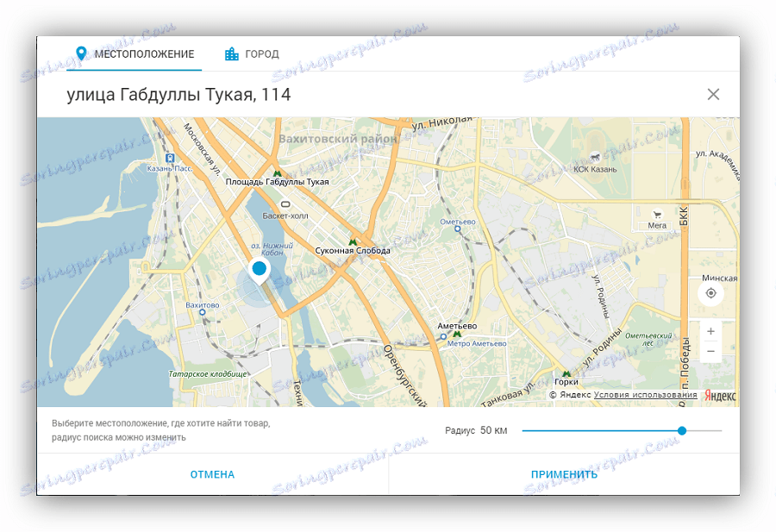Open Условия использования link
This screenshot has height=532, width=776.
coord(645,395)
